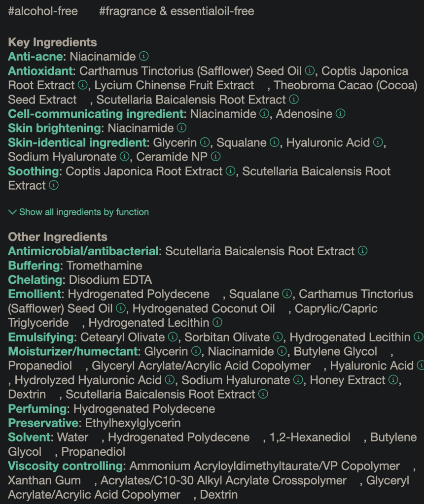
Task: Select the #fragrance & essentialoil-free tag
Action: pos(177,11)
